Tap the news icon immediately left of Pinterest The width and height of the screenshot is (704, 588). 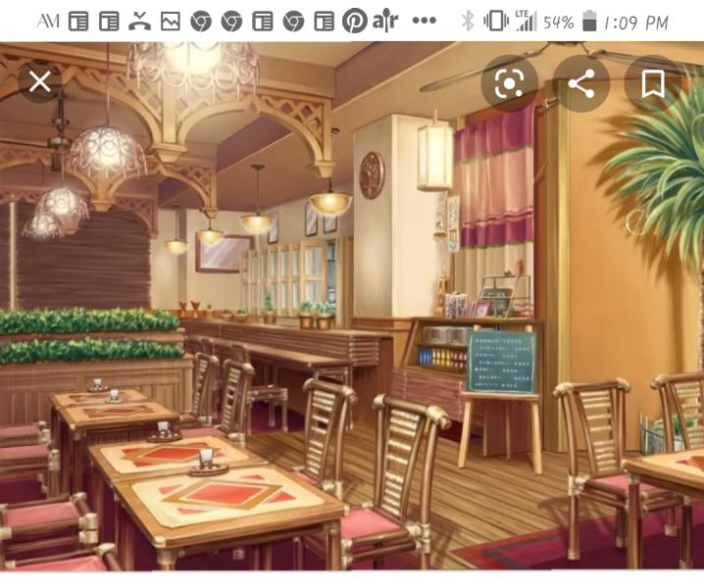point(324,21)
